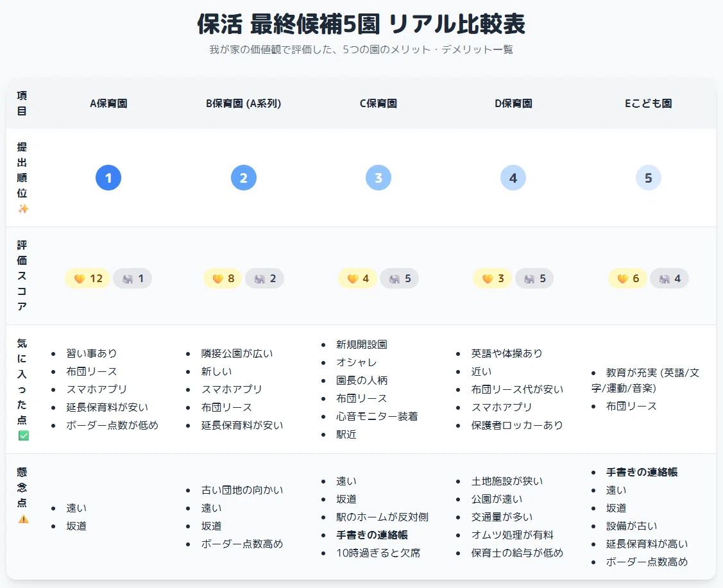
Task: Click 近い in D保育園 column
Action: (481, 371)
